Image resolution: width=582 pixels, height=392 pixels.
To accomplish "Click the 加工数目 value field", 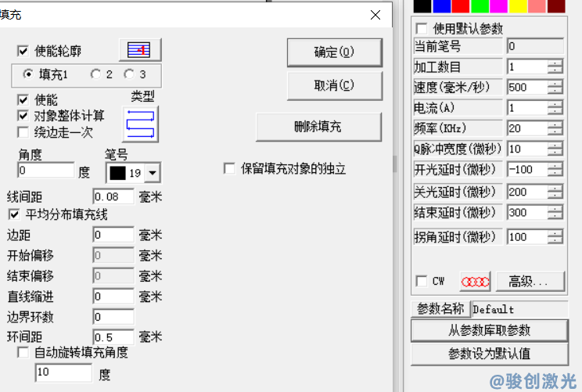I will point(527,67).
